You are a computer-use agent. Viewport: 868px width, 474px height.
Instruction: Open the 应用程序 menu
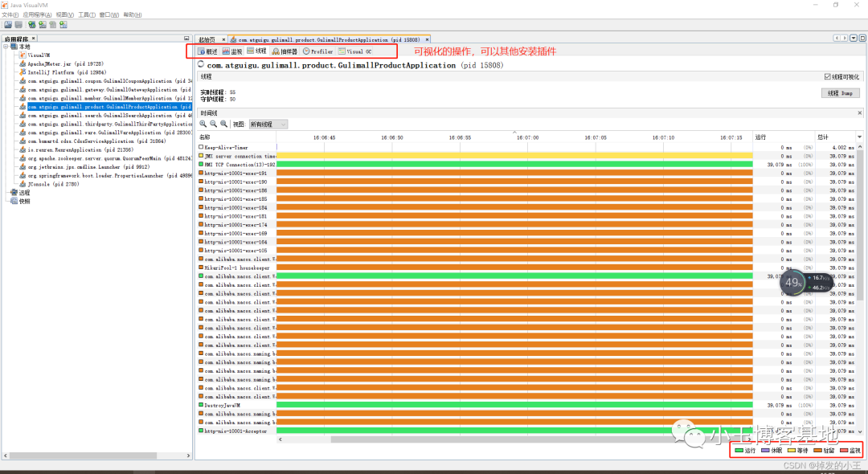pyautogui.click(x=37, y=15)
